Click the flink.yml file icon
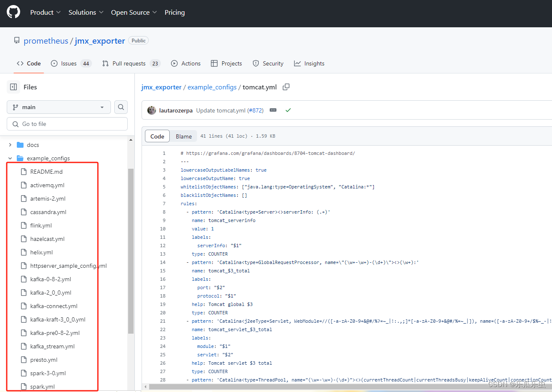552x392 pixels. (x=24, y=225)
